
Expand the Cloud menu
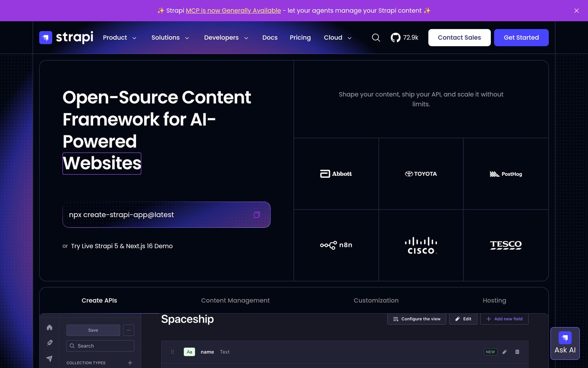point(338,38)
